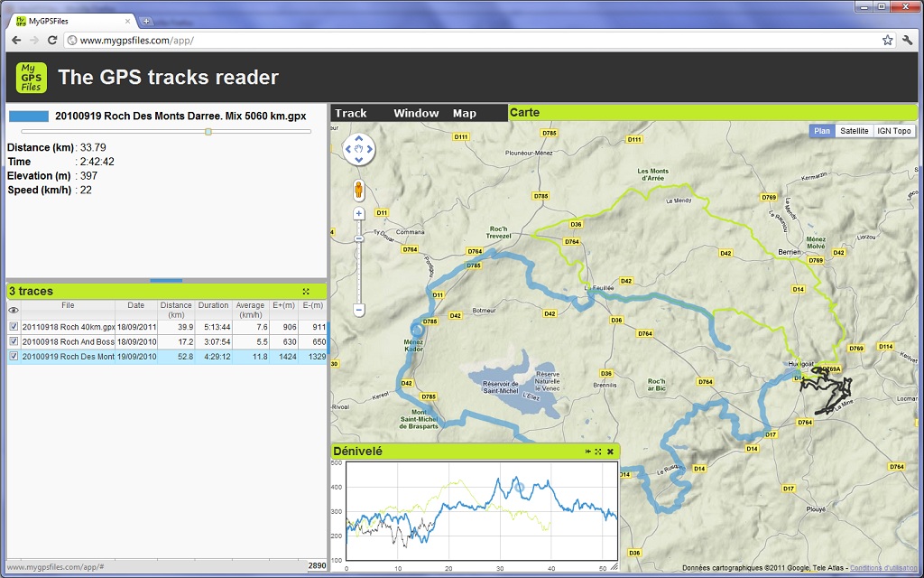Click the hand icon in the pan control center
The image size is (924, 578).
click(359, 149)
